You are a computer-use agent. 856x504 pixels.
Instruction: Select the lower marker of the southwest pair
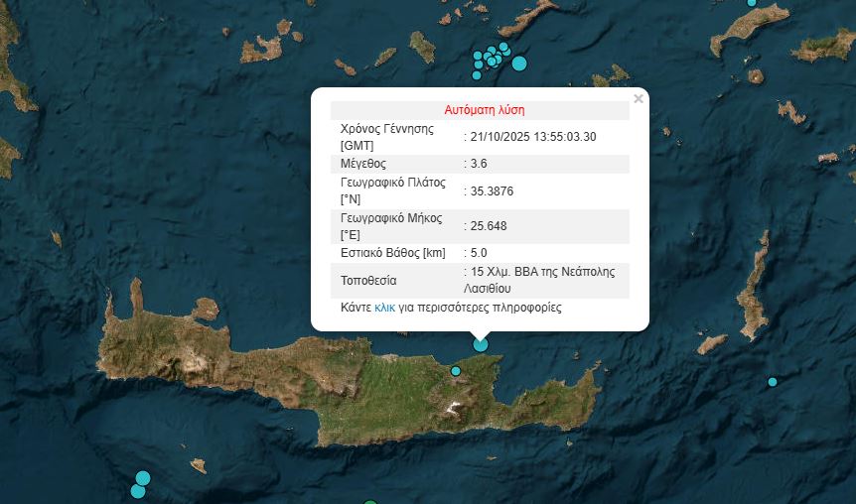[137, 491]
